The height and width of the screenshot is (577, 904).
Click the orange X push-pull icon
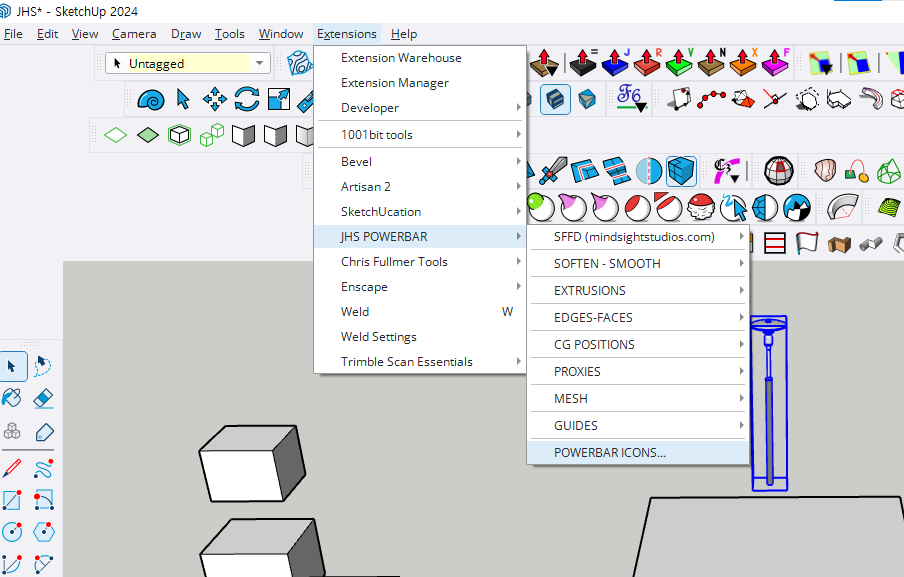743,63
